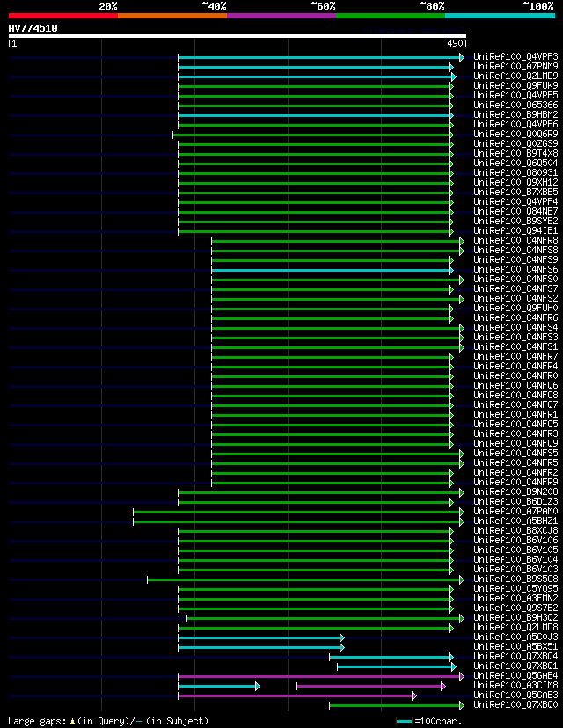This screenshot has height=728, width=563.
Task: Select the UniRef100_Q4VPE6 label
Action: (515, 125)
